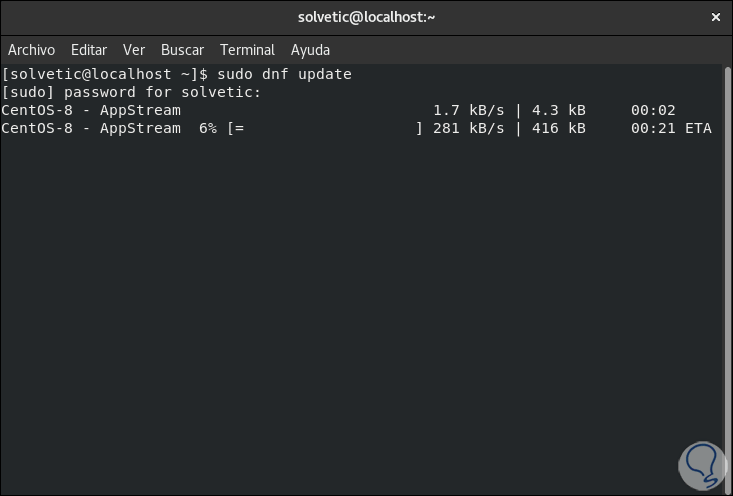Image resolution: width=733 pixels, height=496 pixels.
Task: Click the 6% progress percentage
Action: click(207, 129)
